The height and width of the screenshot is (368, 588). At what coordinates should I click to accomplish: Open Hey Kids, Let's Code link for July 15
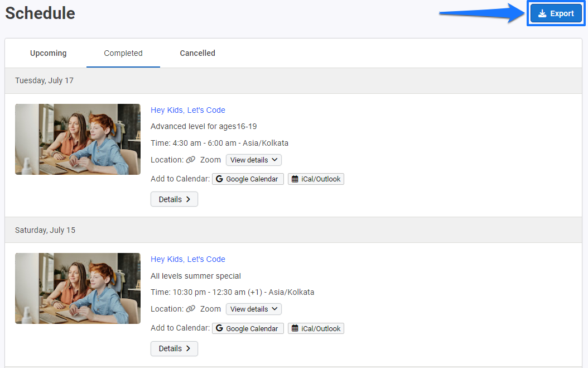[x=188, y=259]
